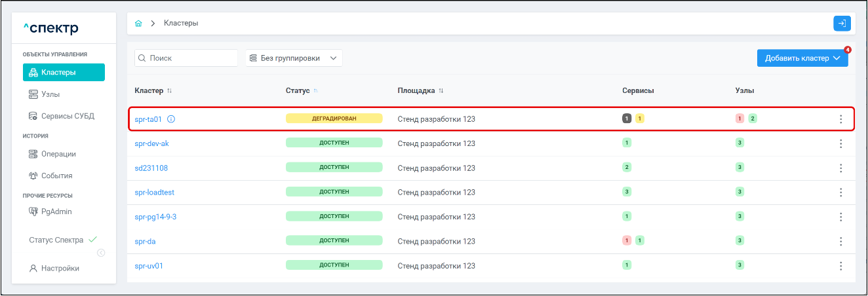Screen dimensions: 868x296
Task: Sort the table by the Кластер column
Action: coord(169,90)
